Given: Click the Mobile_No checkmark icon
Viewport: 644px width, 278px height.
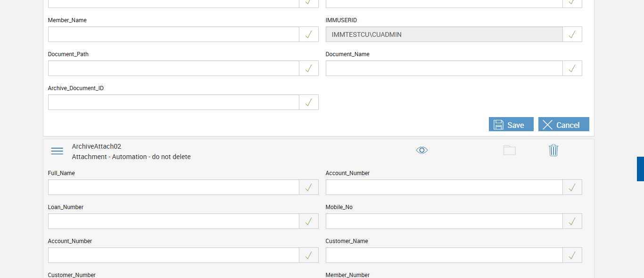Looking at the screenshot, I should tap(572, 221).
